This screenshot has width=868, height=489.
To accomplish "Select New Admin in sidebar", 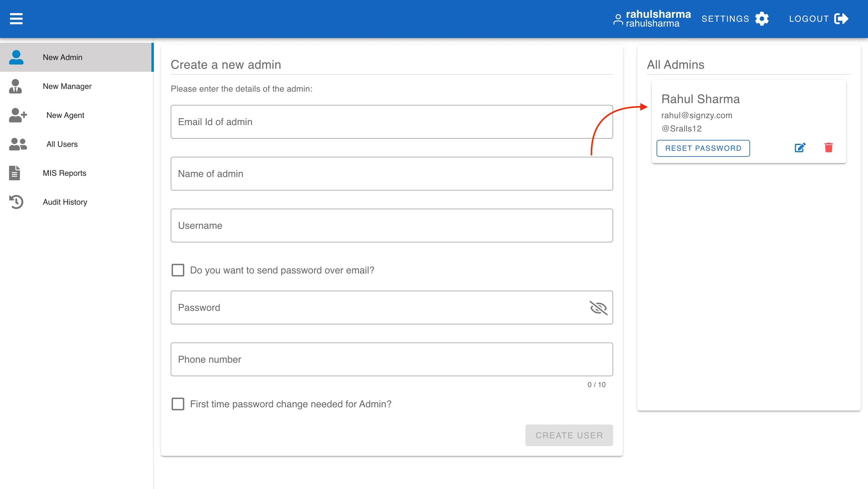I will 77,57.
